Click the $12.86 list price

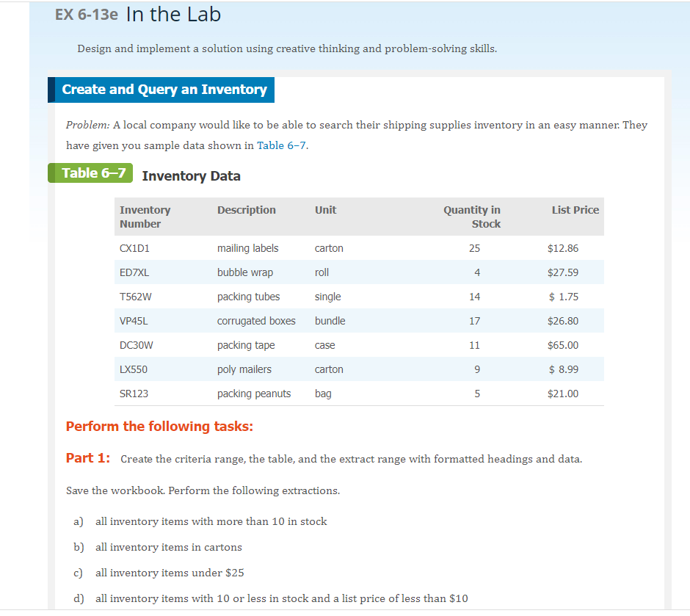click(x=563, y=248)
